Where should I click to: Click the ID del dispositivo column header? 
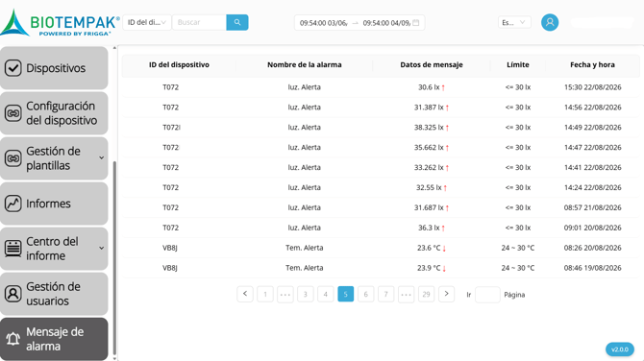coord(179,65)
